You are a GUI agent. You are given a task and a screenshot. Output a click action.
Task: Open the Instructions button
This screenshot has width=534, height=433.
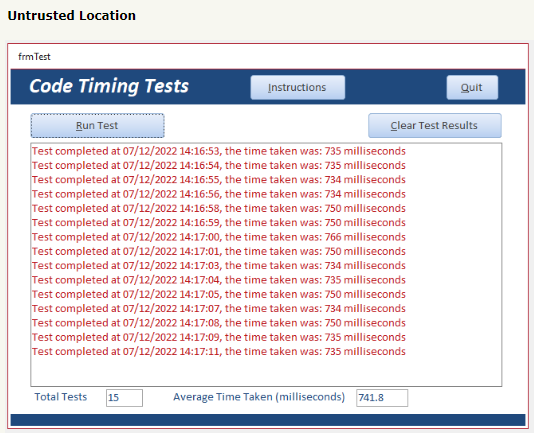298,88
